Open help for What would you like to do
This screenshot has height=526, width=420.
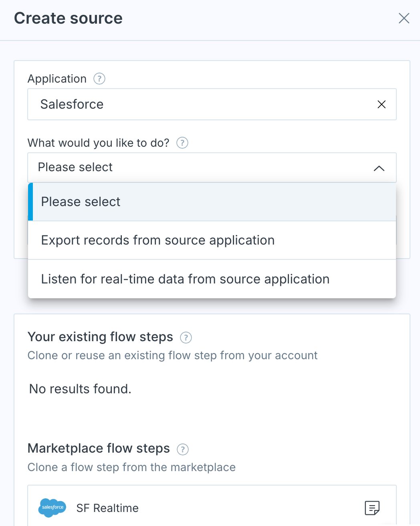(x=182, y=143)
